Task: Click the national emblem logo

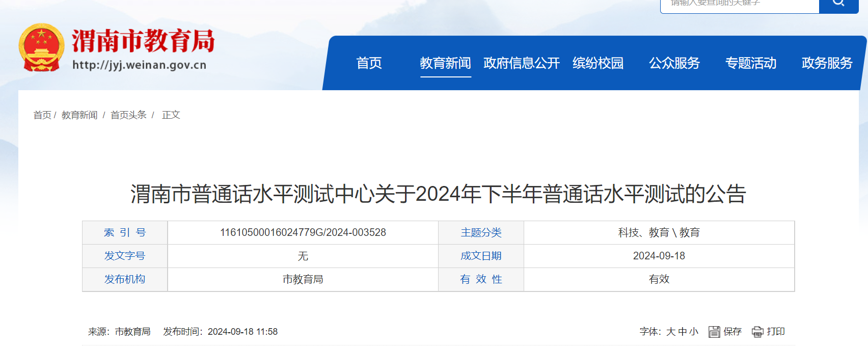Action: coord(41,47)
